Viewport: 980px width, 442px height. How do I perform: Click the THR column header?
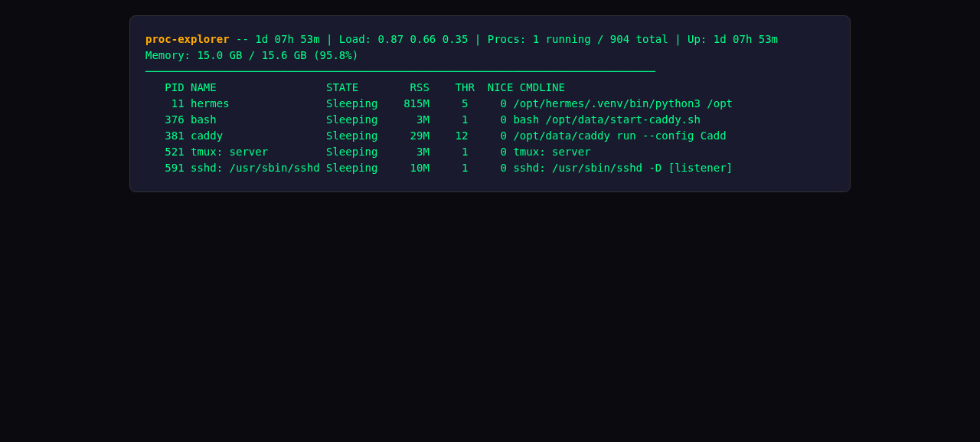[465, 87]
